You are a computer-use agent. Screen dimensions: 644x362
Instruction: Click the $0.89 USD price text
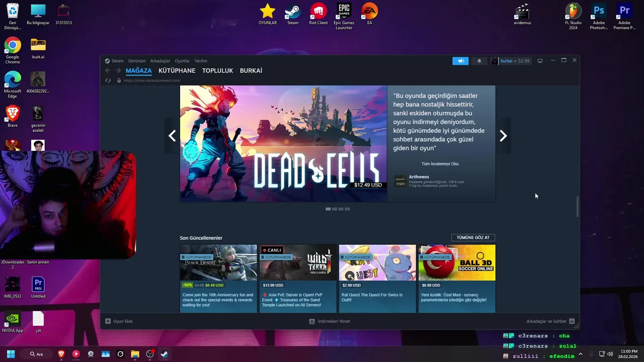pyautogui.click(x=431, y=285)
